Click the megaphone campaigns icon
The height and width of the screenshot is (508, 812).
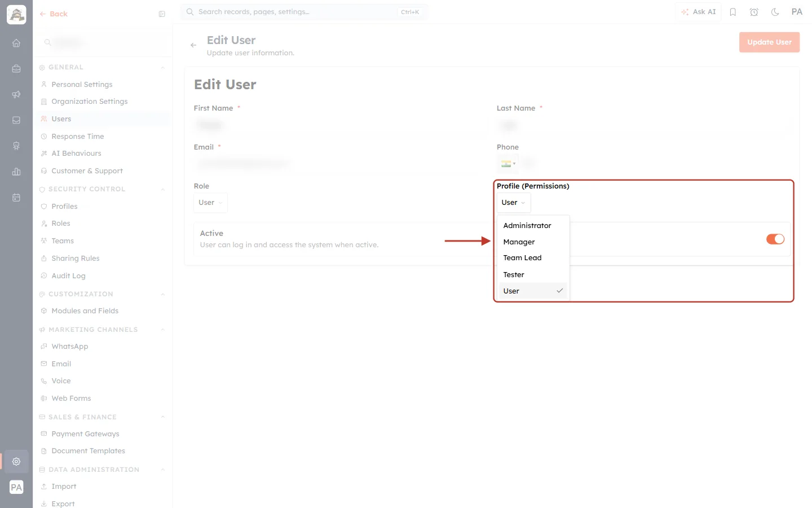coord(16,94)
